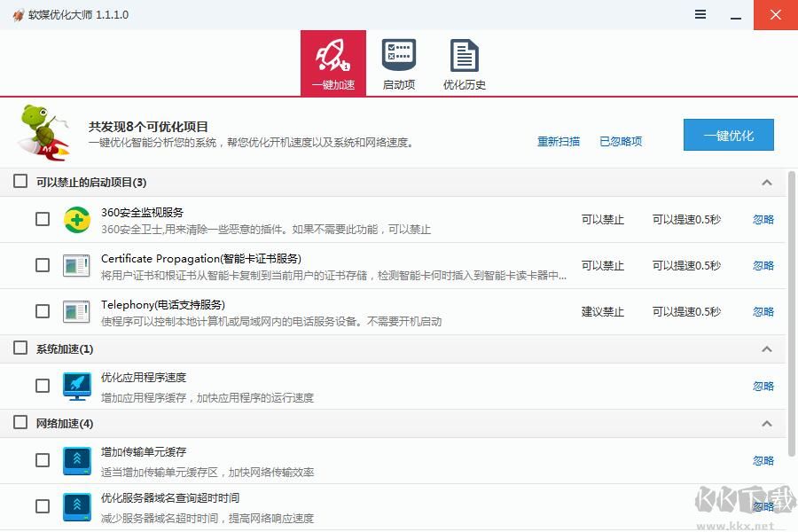Open the hamburger menu at top right
The image size is (798, 532).
point(700,15)
